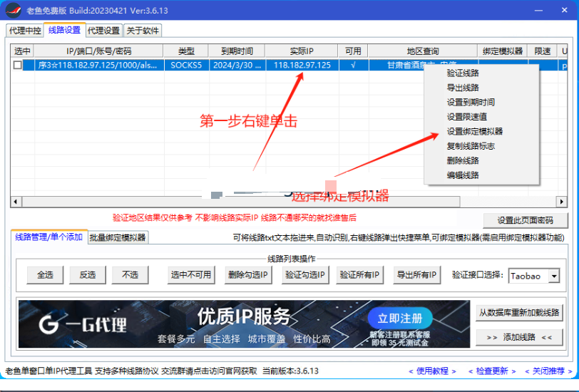The height and width of the screenshot is (392, 579).
Task: Pick 设置绑定模拟器 from the context menu
Action: click(475, 131)
